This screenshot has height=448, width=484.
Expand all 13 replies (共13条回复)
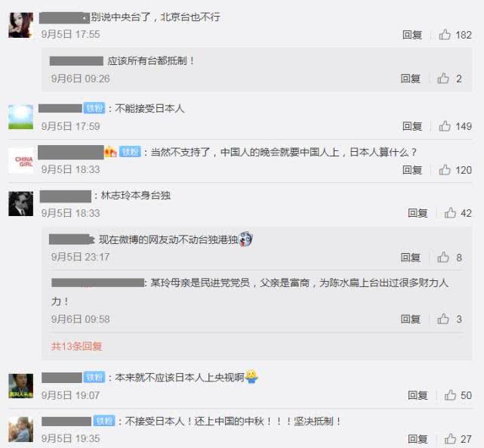(76, 346)
